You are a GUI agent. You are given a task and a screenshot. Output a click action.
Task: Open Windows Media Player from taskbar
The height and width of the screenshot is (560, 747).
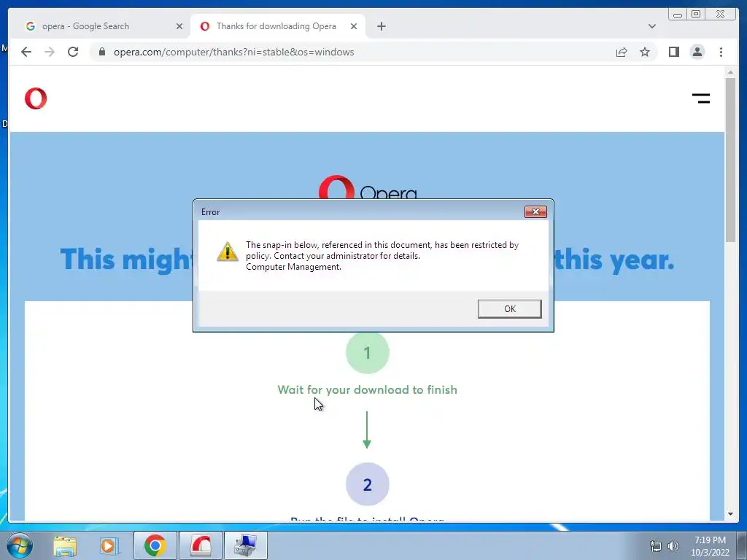click(x=108, y=546)
